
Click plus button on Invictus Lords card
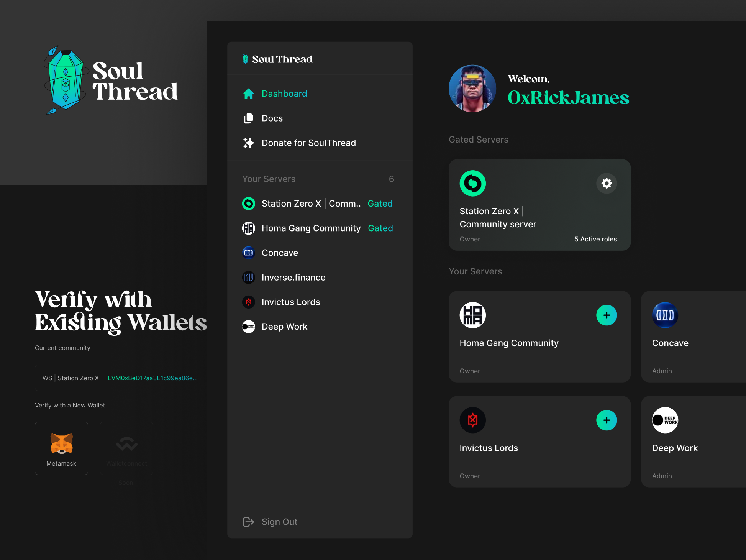point(607,420)
